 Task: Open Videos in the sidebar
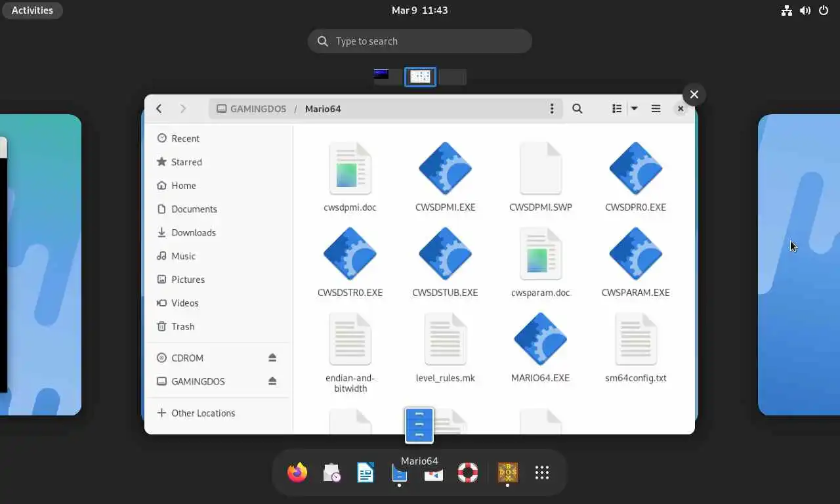[x=220, y=303]
